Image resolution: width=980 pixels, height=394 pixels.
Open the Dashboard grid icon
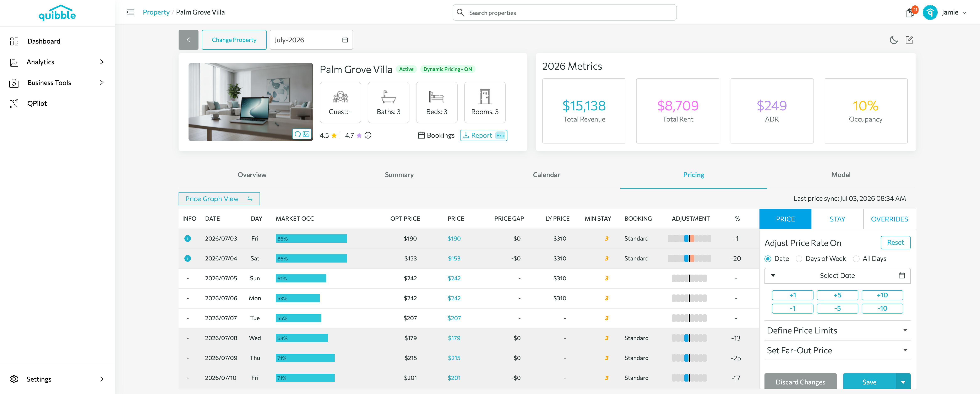click(14, 41)
